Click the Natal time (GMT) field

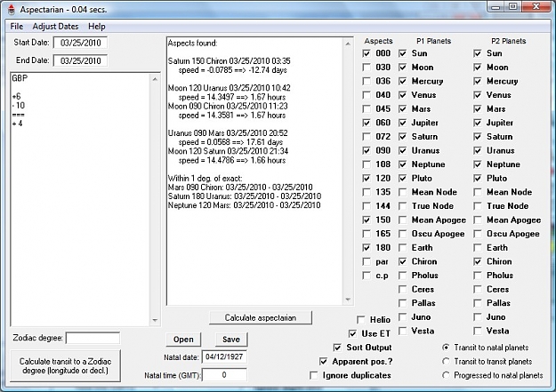224,375
